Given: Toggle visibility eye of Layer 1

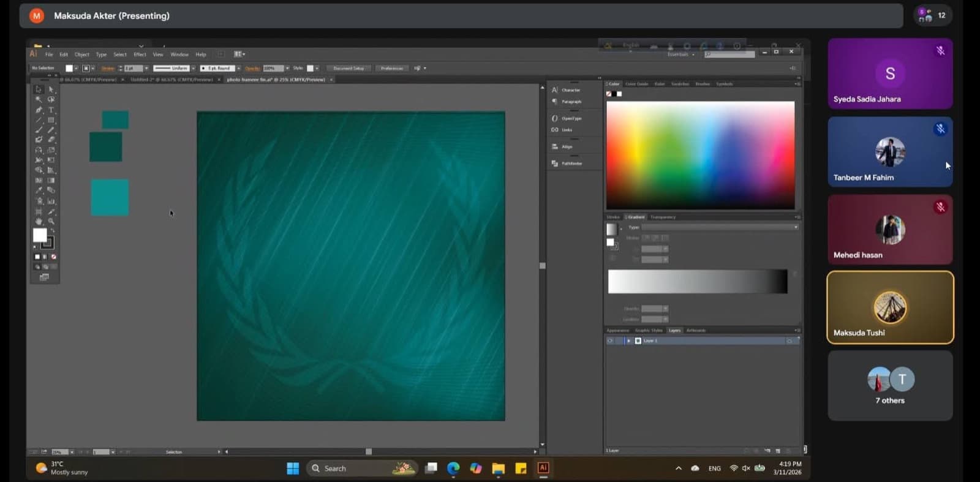Looking at the screenshot, I should click(x=610, y=341).
